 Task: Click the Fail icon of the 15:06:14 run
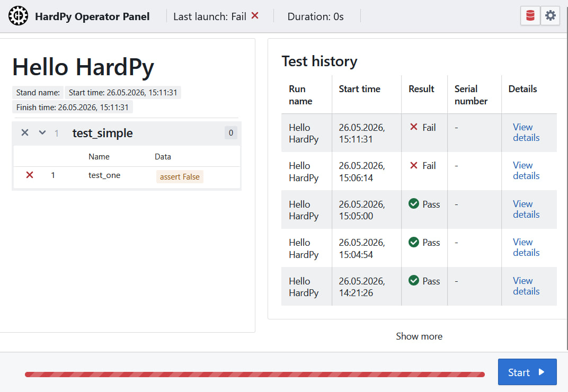pyautogui.click(x=414, y=165)
